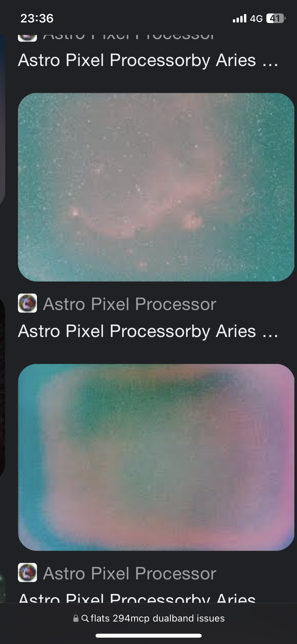297x644 pixels.
Task: Open the Astro Pixel Processor source name under the gradient image
Action: click(130, 573)
